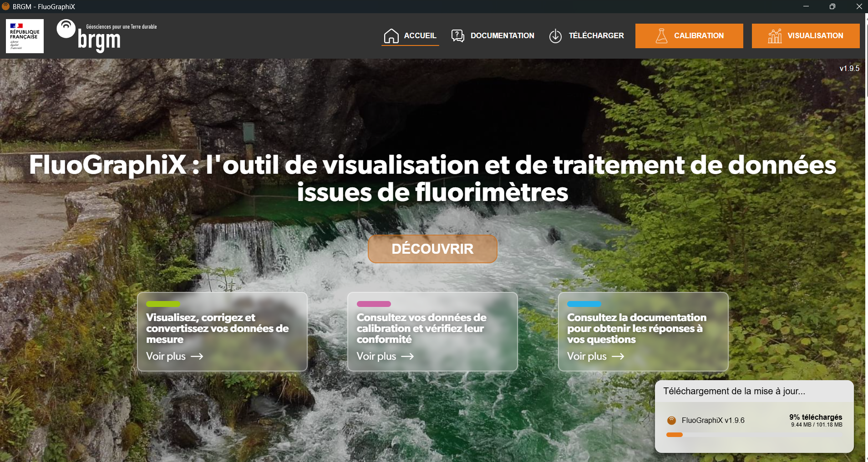Open the Accueil menu label

click(x=420, y=35)
